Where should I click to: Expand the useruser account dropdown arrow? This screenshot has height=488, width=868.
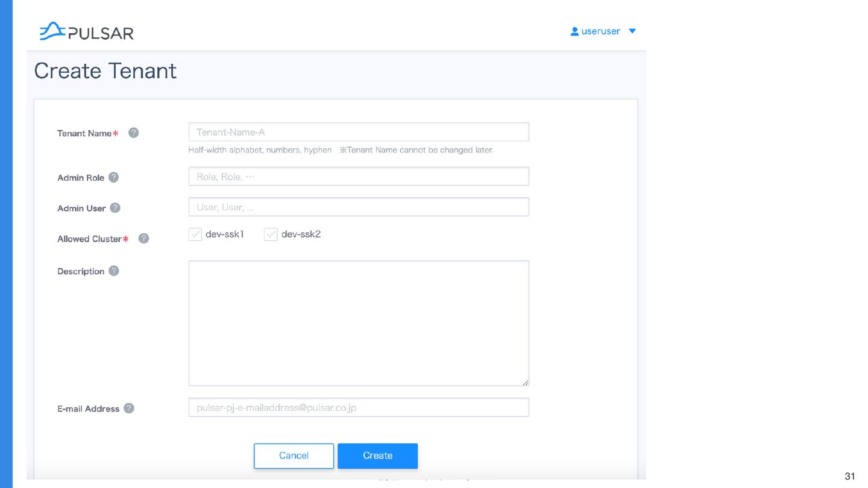coord(632,31)
